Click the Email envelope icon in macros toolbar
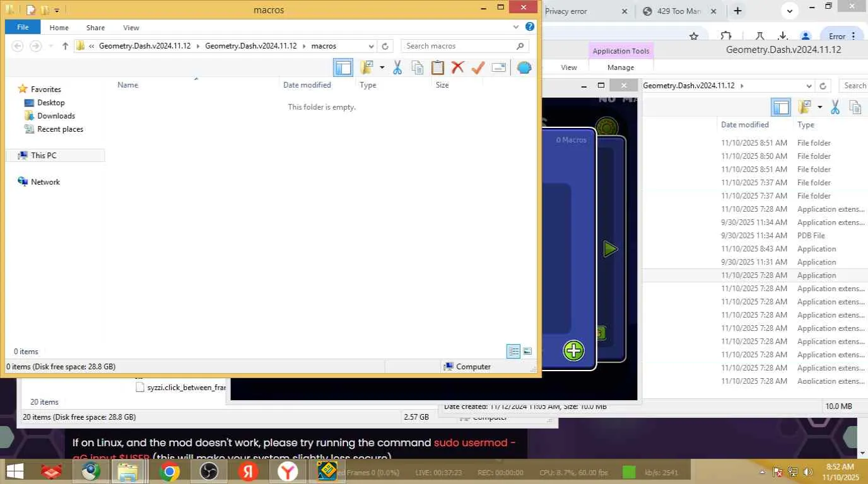Screen dimensions: 868x484 [x=499, y=67]
